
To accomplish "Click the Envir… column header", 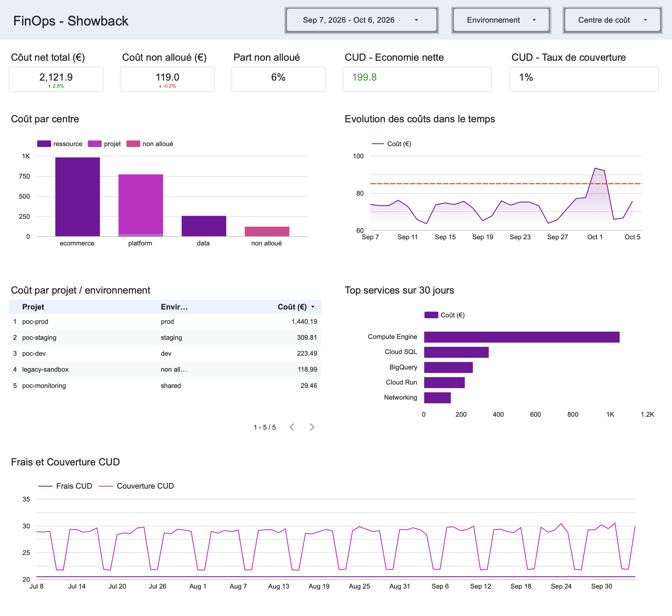I will click(x=174, y=307).
